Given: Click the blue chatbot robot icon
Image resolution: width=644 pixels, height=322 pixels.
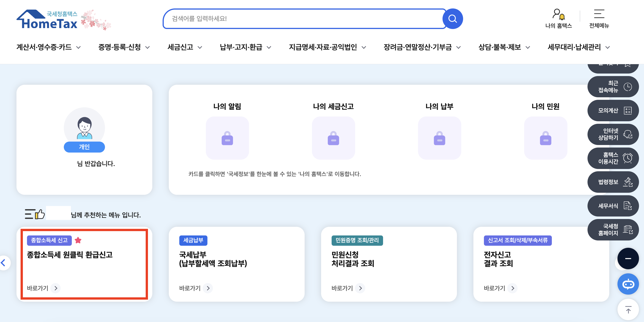Looking at the screenshot, I should pos(628,284).
